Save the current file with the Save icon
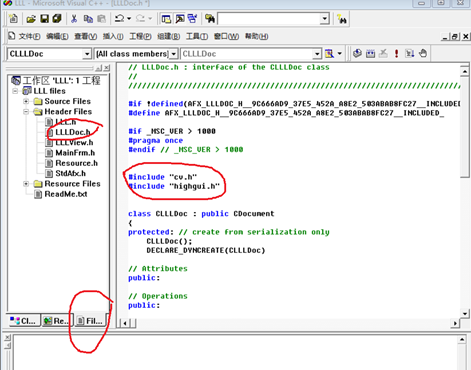Viewport: 471px width, 370px height. (44, 19)
